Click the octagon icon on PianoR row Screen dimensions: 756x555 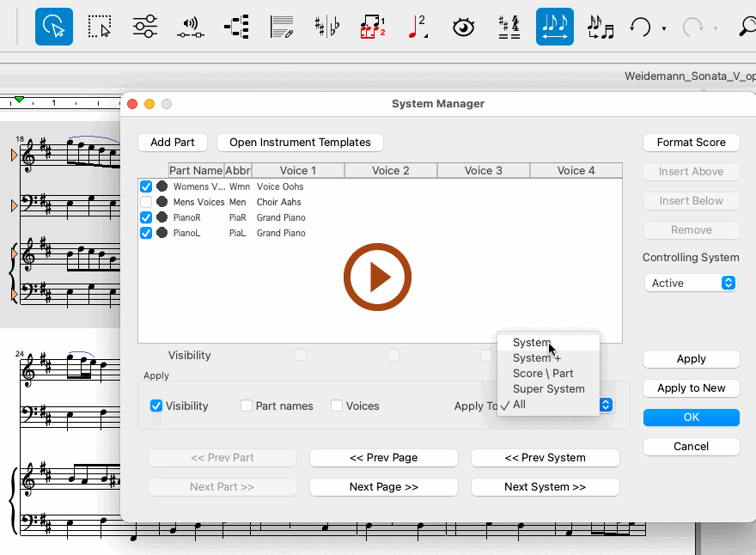point(162,217)
